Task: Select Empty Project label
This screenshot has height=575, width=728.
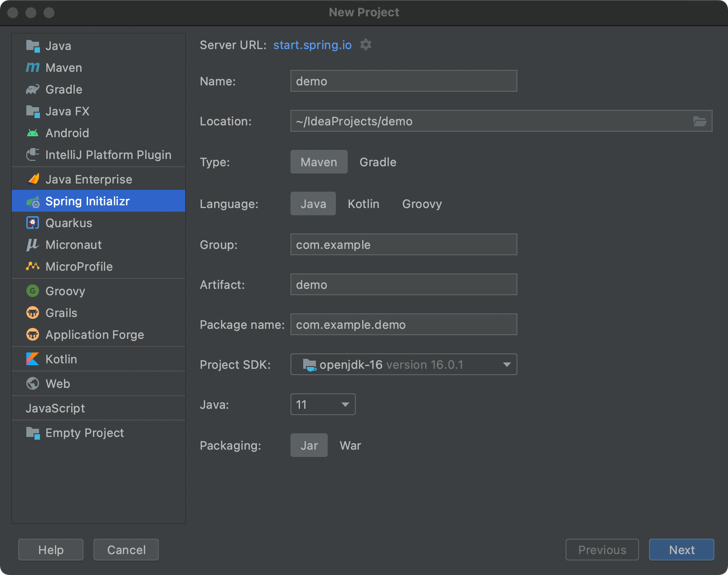Action: (85, 433)
